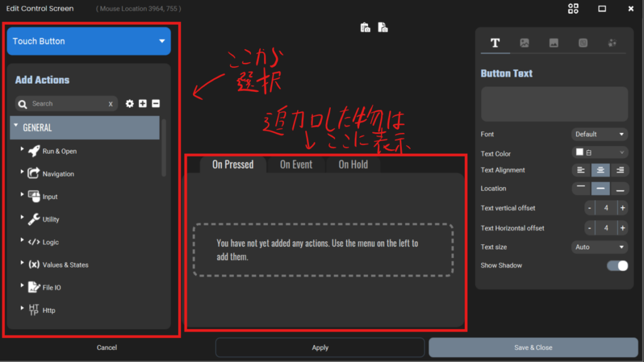Screen dimensions: 644x362
Task: Click the plus icon to expand all action categories
Action: pyautogui.click(x=143, y=104)
